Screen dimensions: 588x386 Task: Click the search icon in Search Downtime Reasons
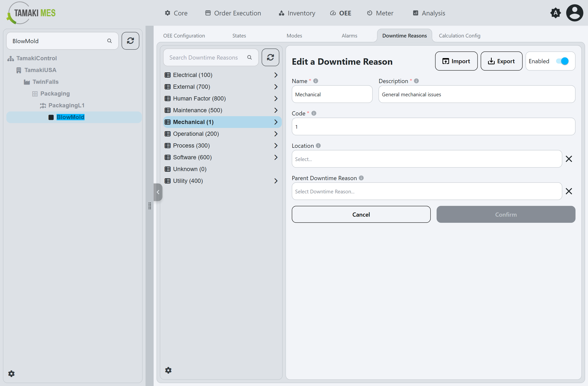click(x=249, y=57)
